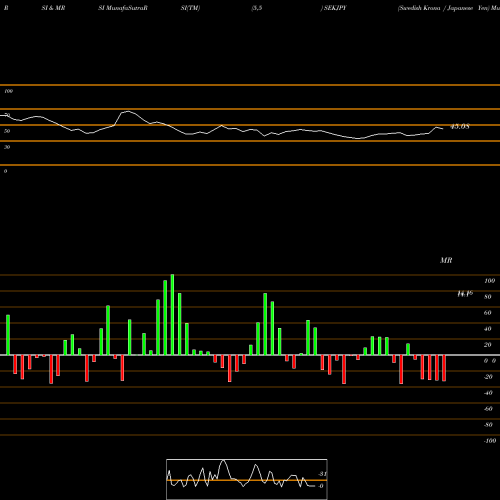Click the '100' label on RSI axis
Viewport: 500px width, 500px height.
9,91
